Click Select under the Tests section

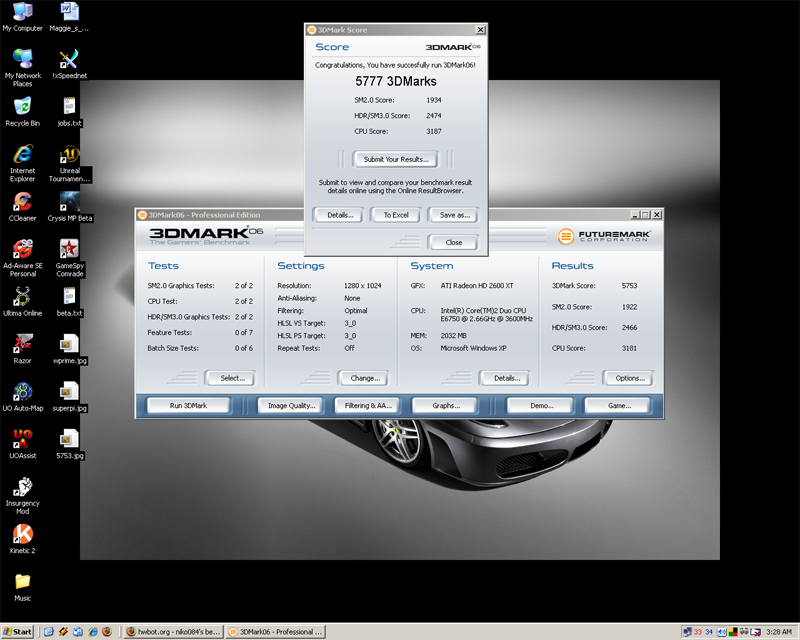[x=232, y=378]
